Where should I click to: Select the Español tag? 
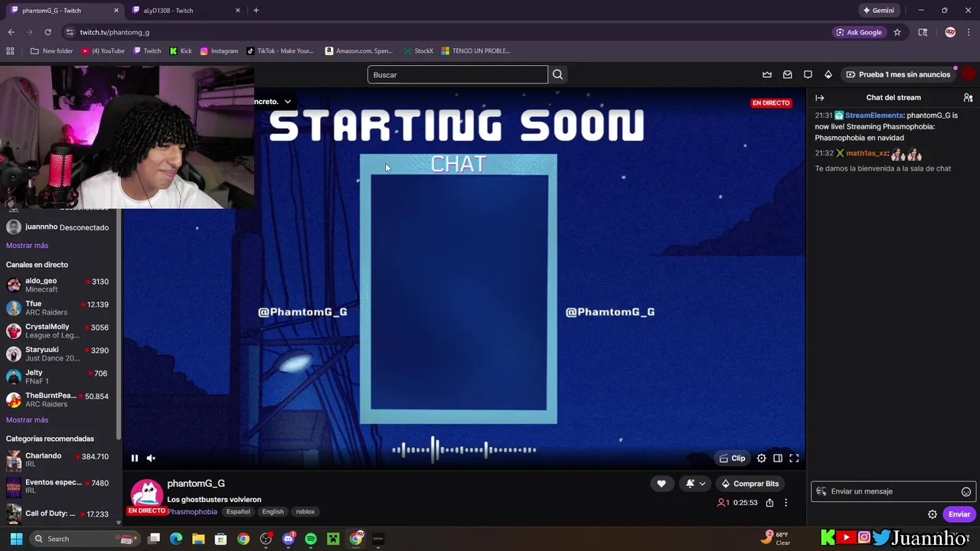238,512
